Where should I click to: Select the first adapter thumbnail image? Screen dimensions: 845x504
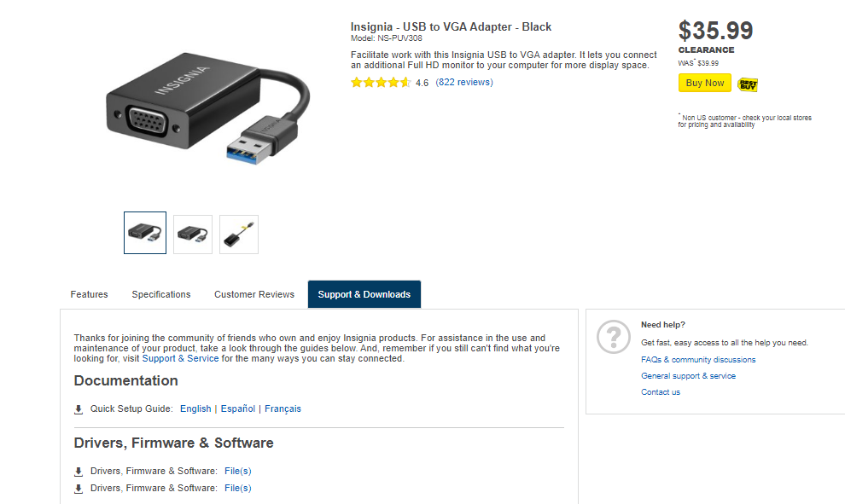point(145,233)
